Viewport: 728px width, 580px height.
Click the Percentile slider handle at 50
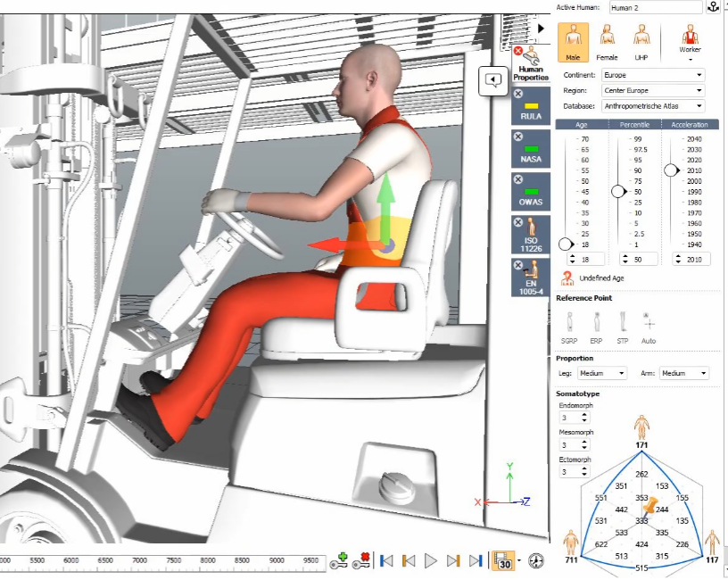[x=619, y=191]
